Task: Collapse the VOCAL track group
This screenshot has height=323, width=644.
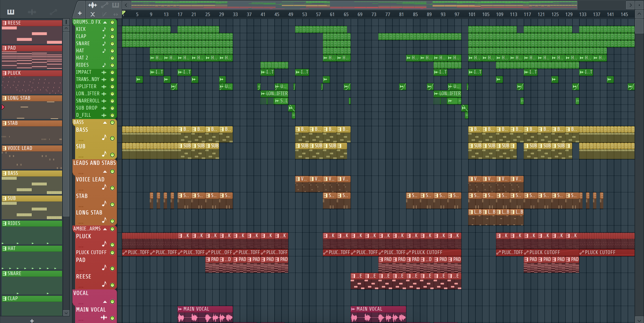Action: tap(105, 302)
